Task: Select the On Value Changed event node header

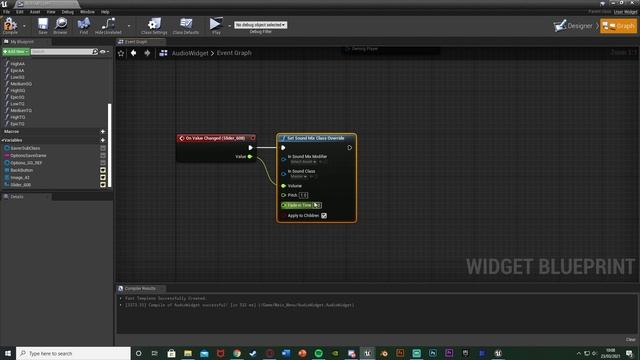Action: click(x=216, y=138)
